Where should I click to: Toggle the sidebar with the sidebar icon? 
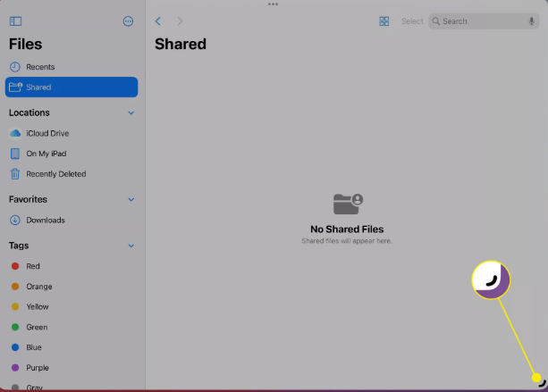pos(15,21)
